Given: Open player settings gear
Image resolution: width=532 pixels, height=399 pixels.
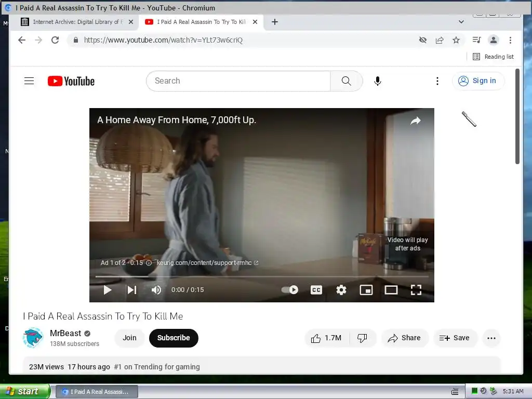Looking at the screenshot, I should coord(341,290).
